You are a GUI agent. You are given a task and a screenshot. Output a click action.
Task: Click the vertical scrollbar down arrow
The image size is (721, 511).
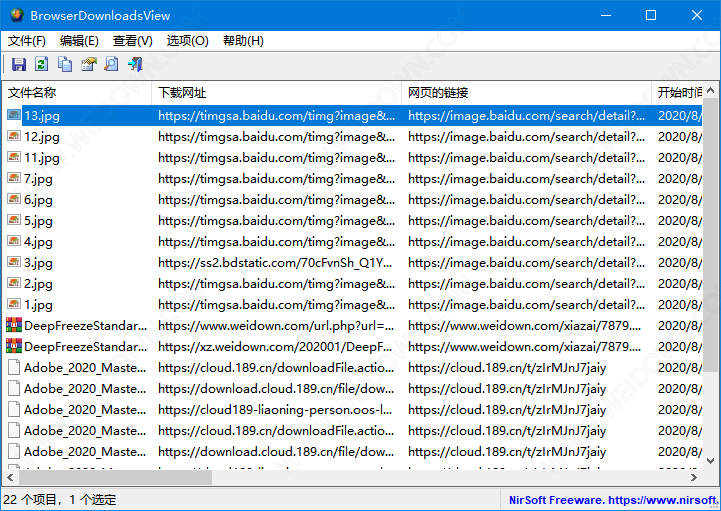coord(710,460)
